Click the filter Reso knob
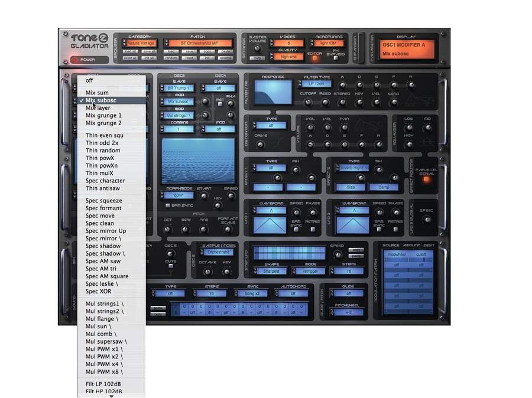 coord(325,102)
